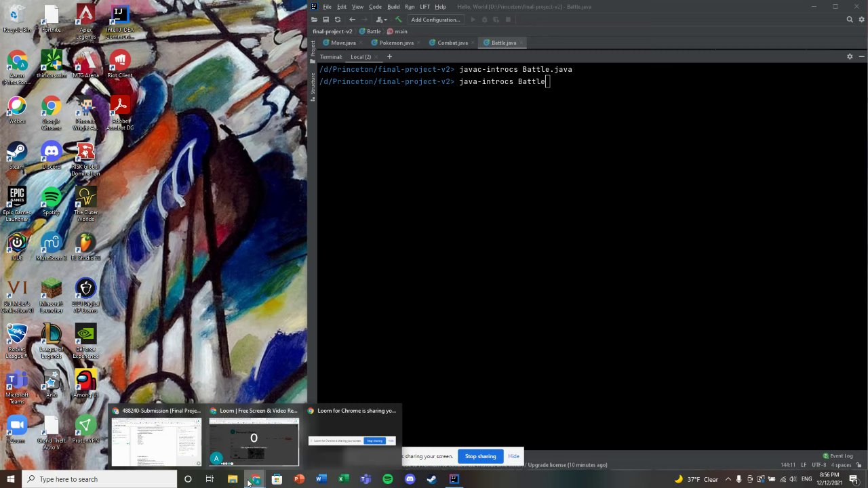Open UTF-8 file encoding selector
This screenshot has height=488, width=868.
[x=818, y=465]
